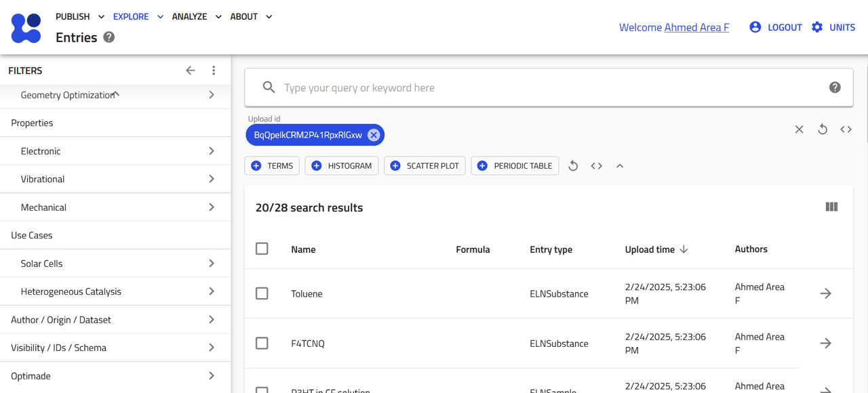
Task: Open the columns selector icon in results
Action: [831, 207]
